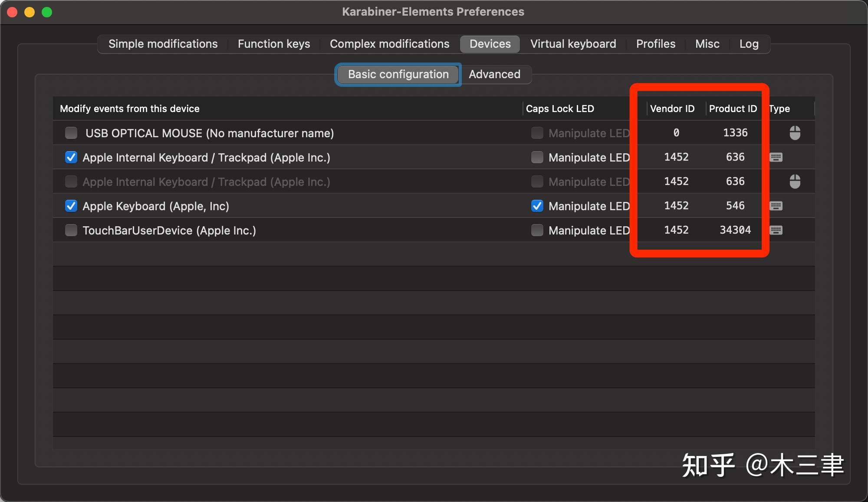Click the mouse icon in the dimmed trackpad row
This screenshot has width=868, height=502.
tap(795, 182)
